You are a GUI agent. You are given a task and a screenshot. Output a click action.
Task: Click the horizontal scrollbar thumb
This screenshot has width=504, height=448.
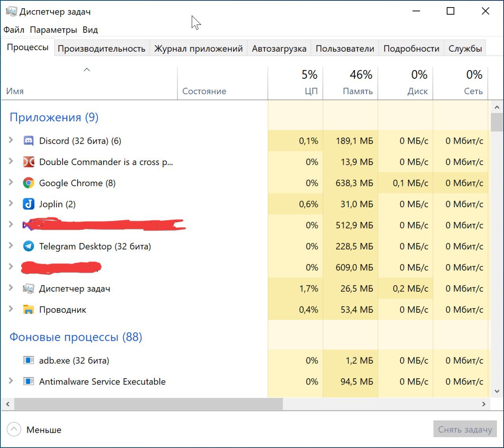pos(148,404)
